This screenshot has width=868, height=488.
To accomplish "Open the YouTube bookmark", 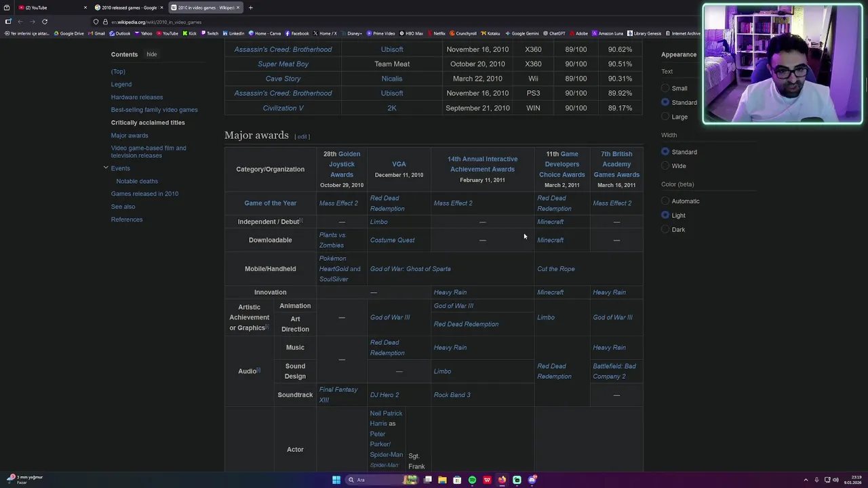I will point(167,33).
